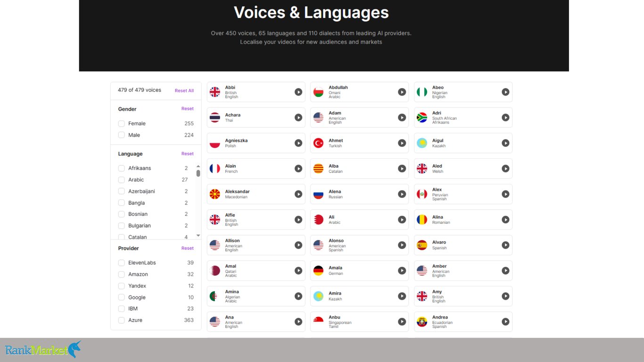Screen dimensions: 644x362
Task: Select the Alain voice French flag
Action: point(215,168)
